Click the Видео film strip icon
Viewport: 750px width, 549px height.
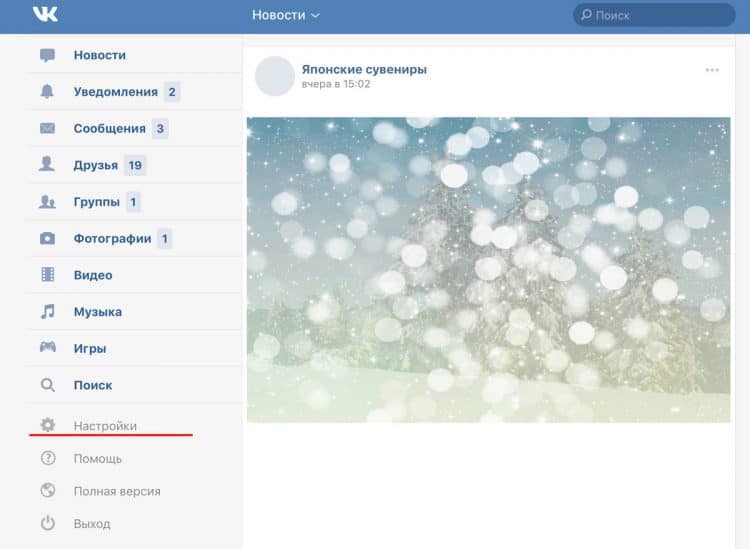point(47,274)
